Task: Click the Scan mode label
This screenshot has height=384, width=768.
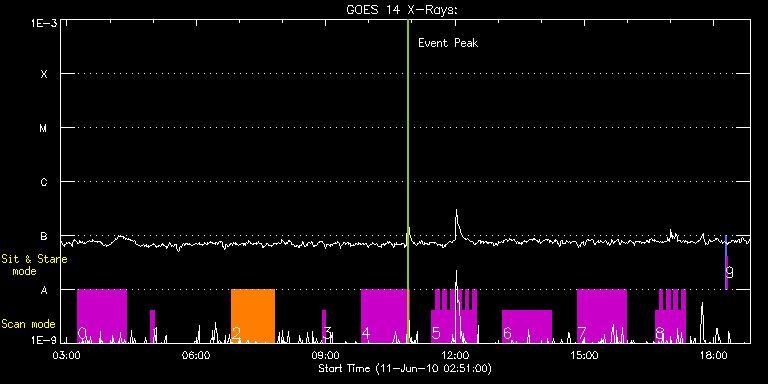Action: click(28, 324)
